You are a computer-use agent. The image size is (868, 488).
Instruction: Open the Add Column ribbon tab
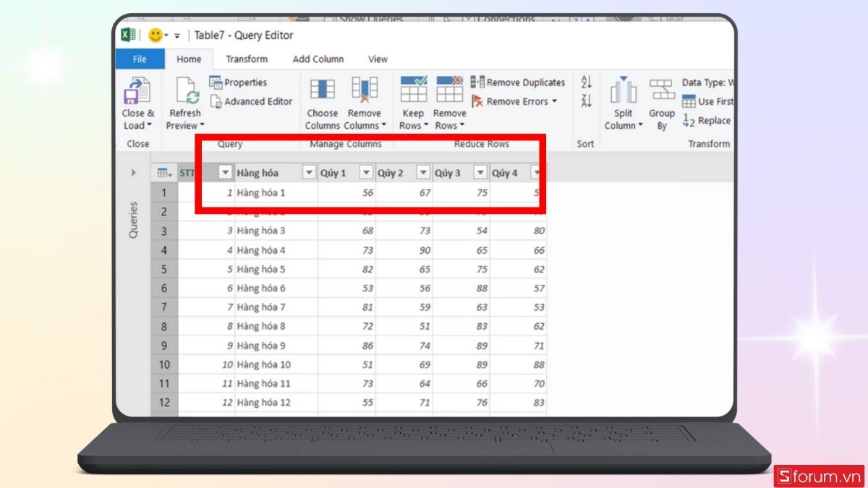click(318, 59)
